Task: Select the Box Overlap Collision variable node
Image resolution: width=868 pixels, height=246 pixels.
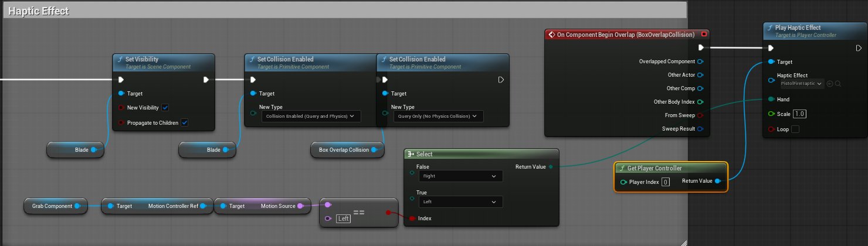Action: coord(348,150)
